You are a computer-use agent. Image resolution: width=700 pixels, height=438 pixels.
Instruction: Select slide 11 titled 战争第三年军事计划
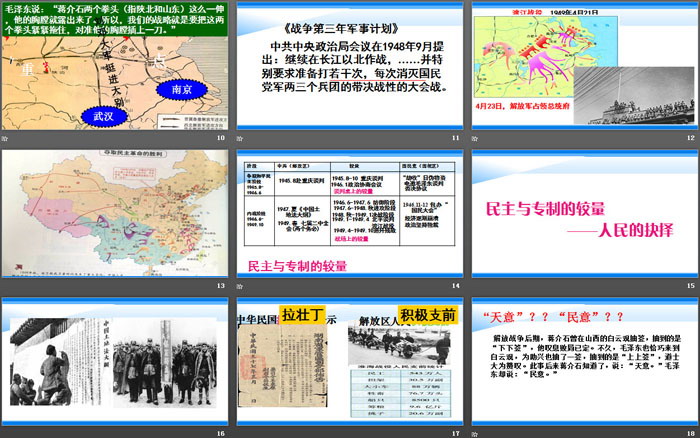point(350,66)
